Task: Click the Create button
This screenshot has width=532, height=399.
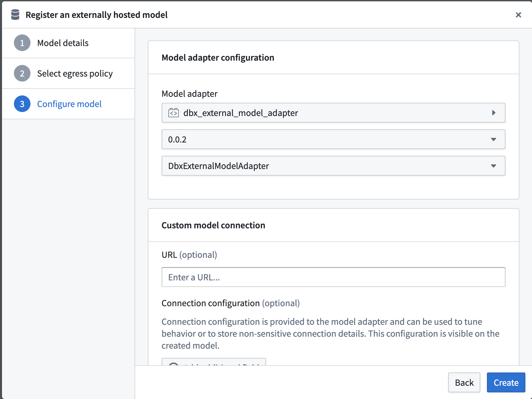Action: (505, 382)
